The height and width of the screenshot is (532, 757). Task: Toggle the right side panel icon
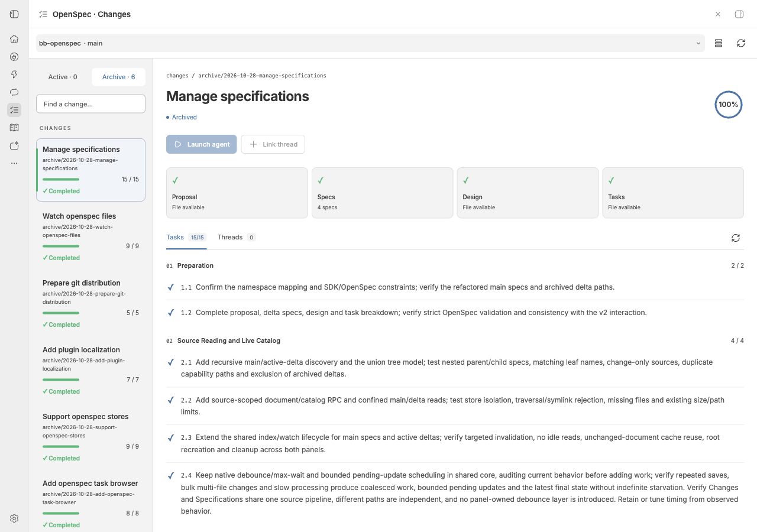click(739, 14)
